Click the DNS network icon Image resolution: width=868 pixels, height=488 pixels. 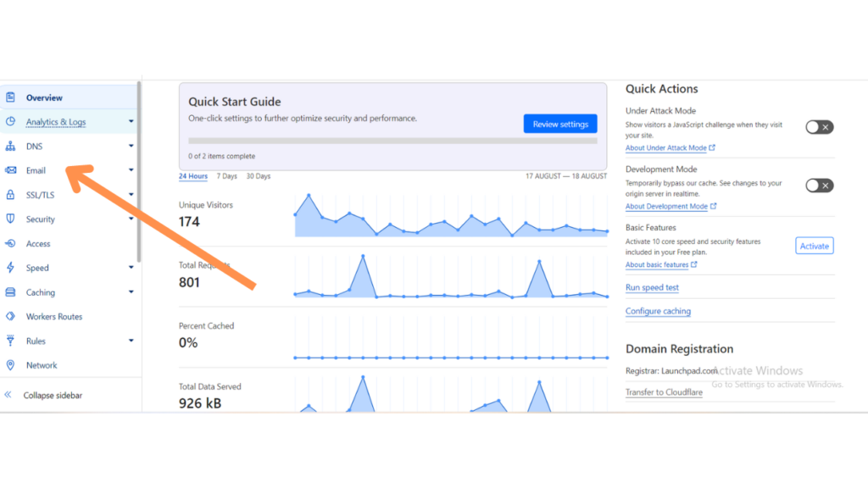click(10, 146)
